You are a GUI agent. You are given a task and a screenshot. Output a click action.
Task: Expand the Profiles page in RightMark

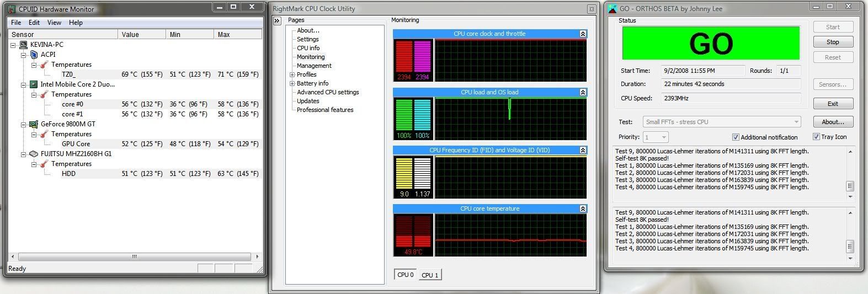point(292,74)
